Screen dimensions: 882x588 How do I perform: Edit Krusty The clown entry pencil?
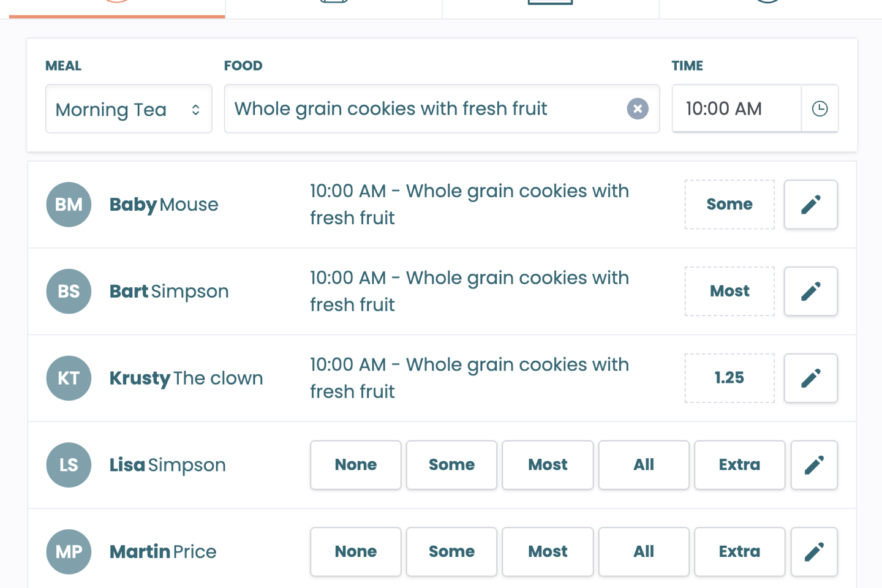click(811, 379)
